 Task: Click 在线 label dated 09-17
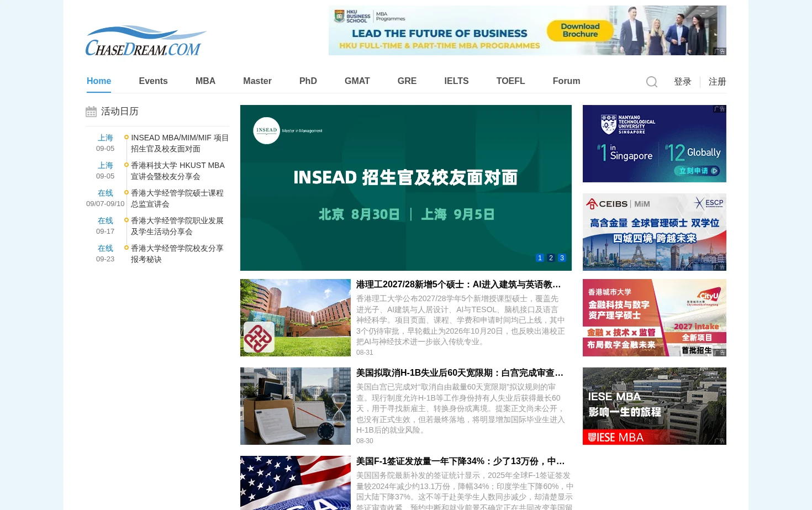pos(106,221)
